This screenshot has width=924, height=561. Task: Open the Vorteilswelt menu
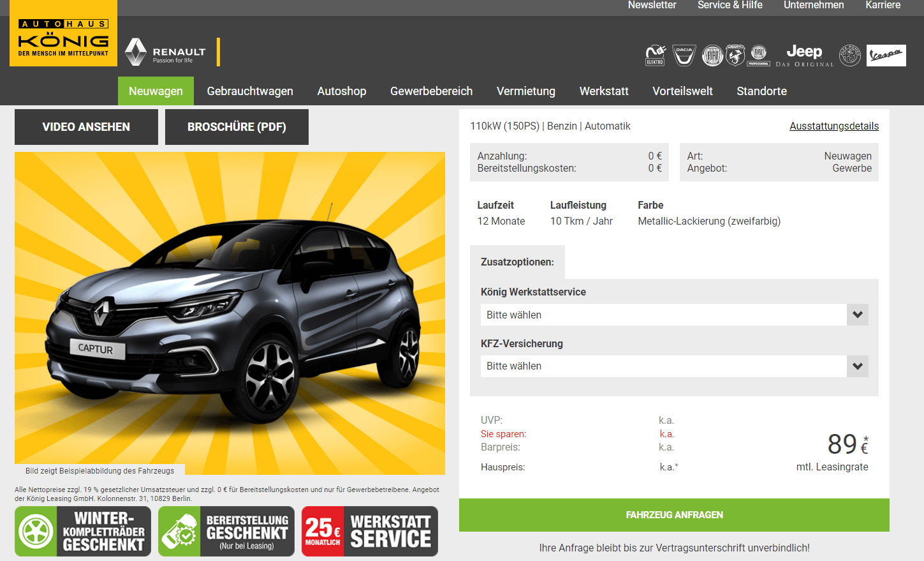(682, 91)
